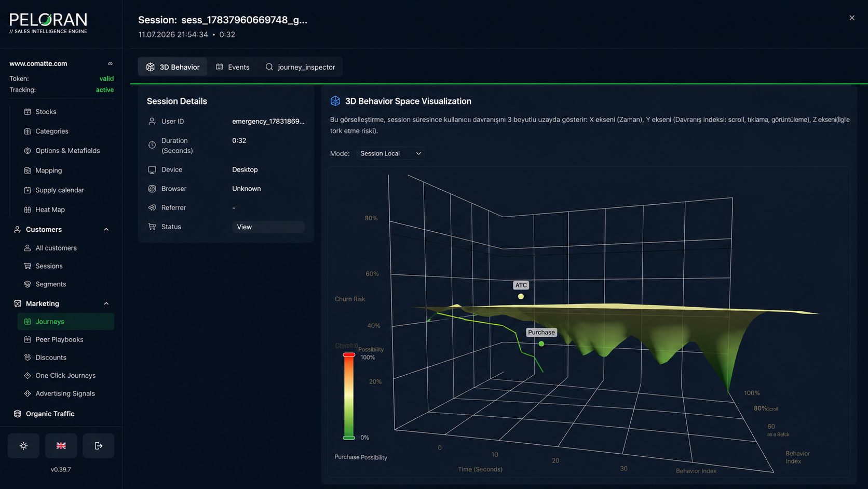This screenshot has width=868, height=489.
Task: Open One Click Journeys
Action: tap(65, 375)
